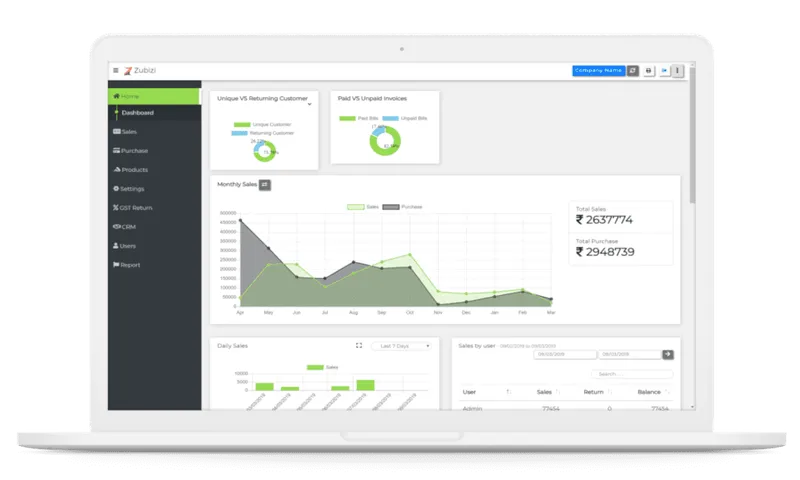Click the Monthly Sales title
This screenshot has width=800, height=480.
(x=237, y=184)
